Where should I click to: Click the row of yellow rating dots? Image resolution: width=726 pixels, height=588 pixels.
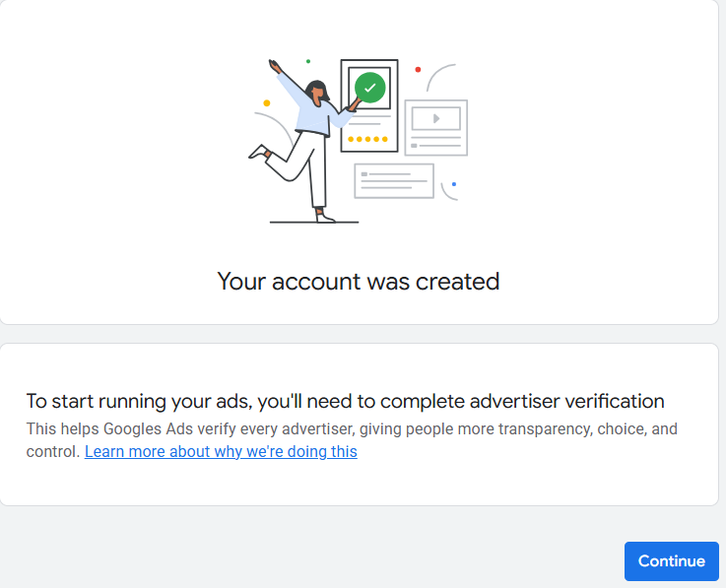[x=367, y=139]
